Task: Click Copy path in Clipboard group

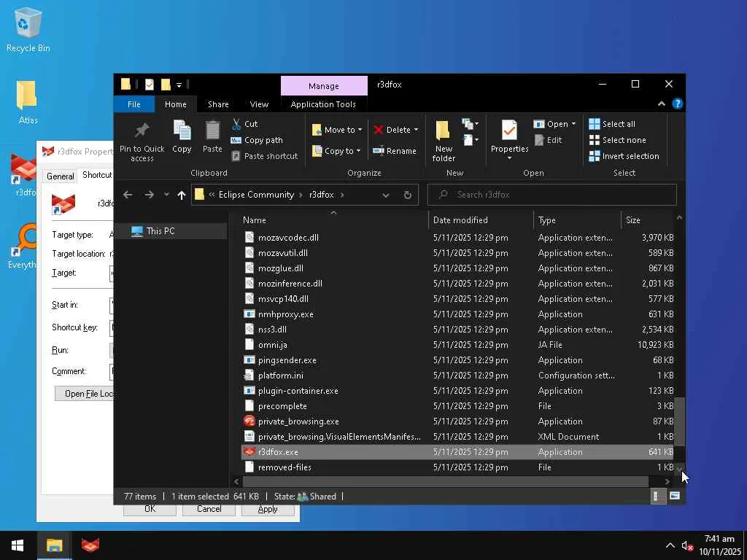Action: (x=257, y=140)
